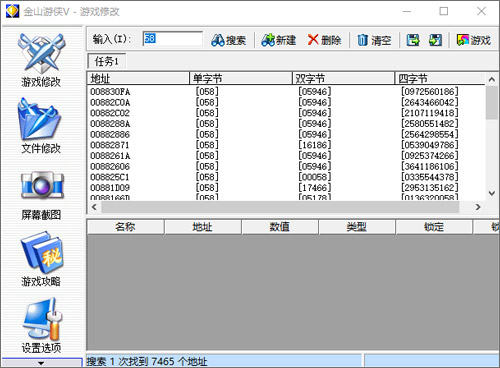This screenshot has height=368, width=500.
Task: Minimize the 金山游侠V window
Action: click(407, 11)
